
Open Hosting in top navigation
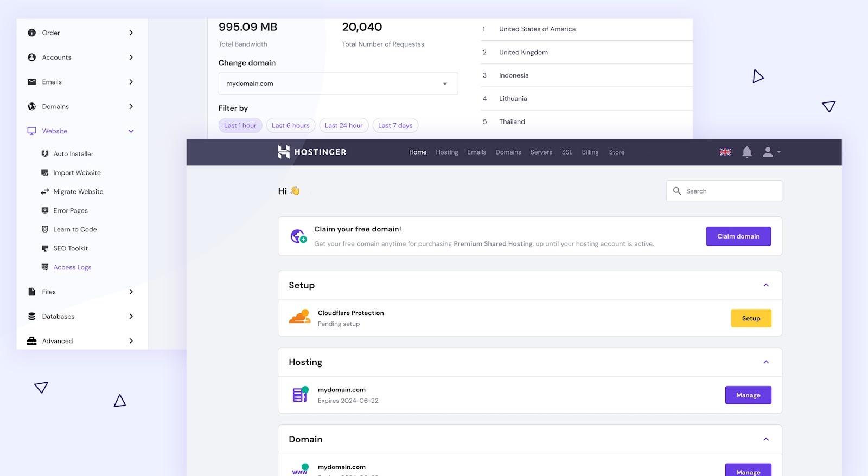(x=447, y=152)
